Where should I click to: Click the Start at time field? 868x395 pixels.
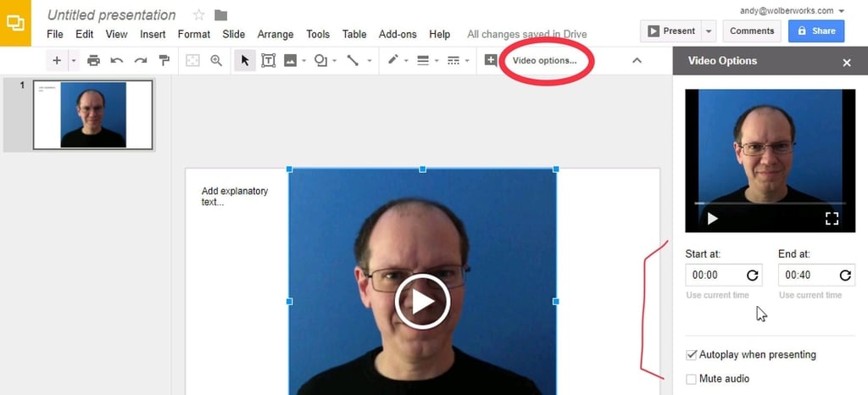tap(724, 275)
